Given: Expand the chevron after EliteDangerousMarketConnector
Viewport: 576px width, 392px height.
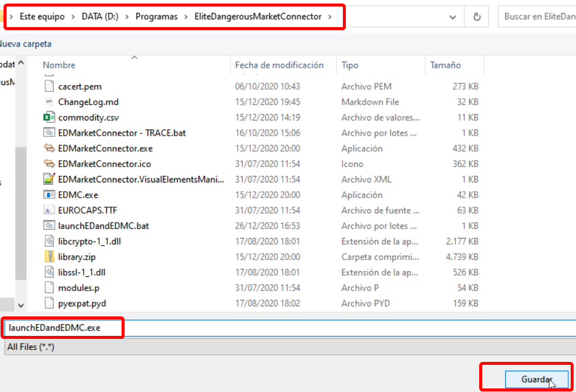Looking at the screenshot, I should (x=330, y=17).
